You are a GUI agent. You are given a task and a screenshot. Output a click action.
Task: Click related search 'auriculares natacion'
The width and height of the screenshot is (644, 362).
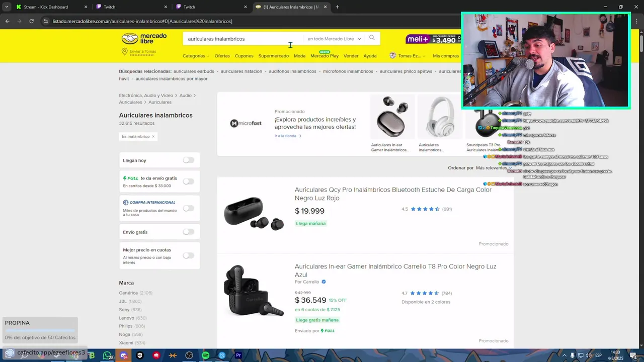click(242, 71)
